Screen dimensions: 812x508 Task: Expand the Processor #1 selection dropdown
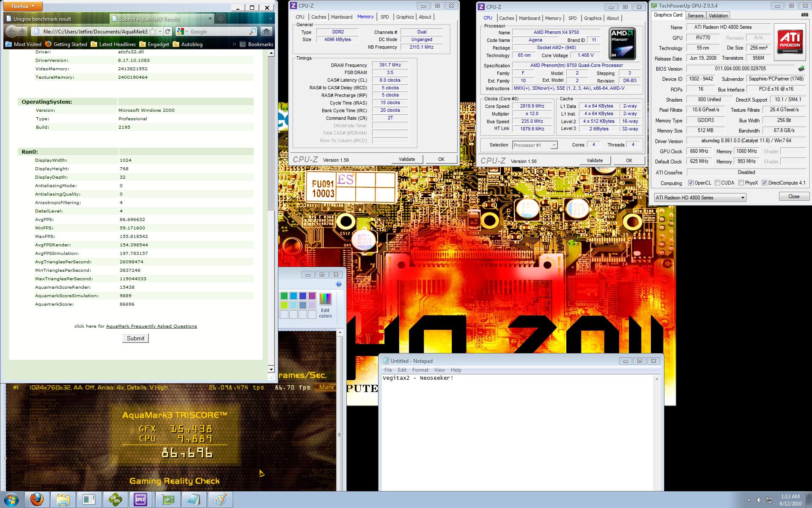554,145
